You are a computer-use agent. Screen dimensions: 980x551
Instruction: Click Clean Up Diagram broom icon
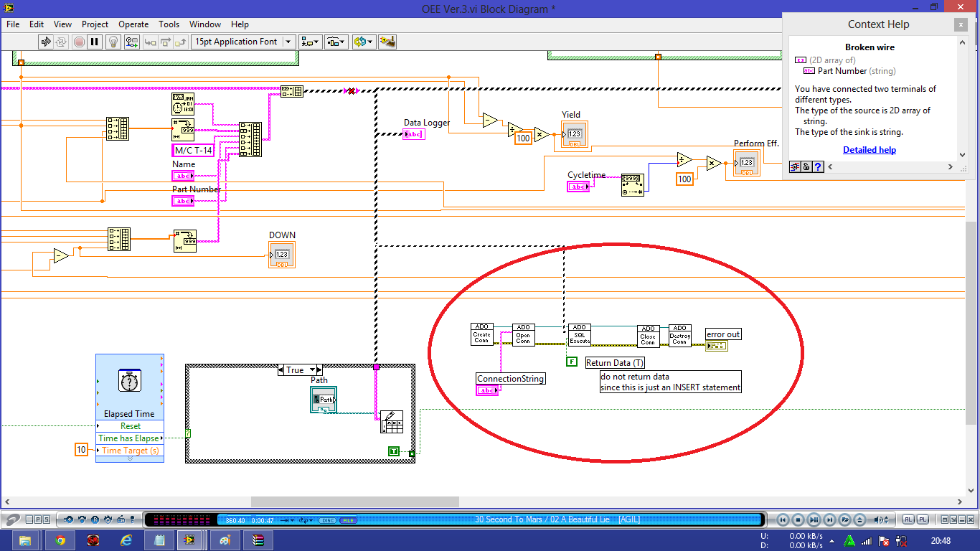click(x=387, y=42)
